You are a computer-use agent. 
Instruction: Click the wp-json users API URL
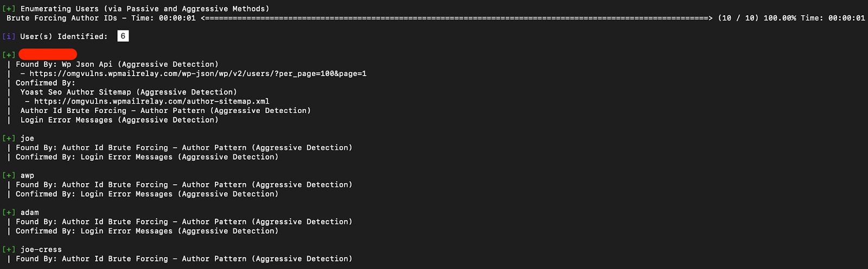[198, 74]
